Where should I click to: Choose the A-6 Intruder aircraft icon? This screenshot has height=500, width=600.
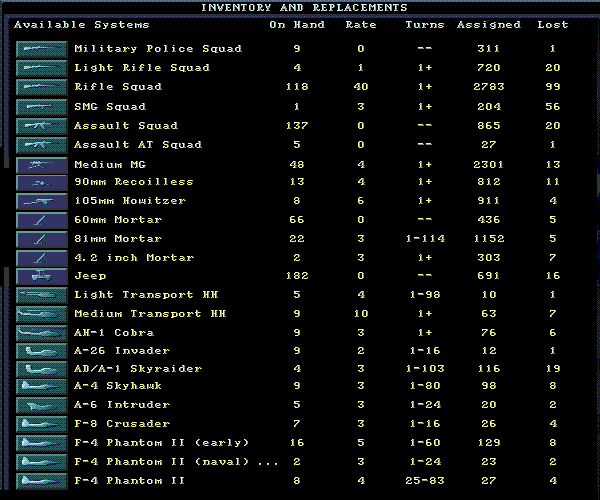pos(42,405)
